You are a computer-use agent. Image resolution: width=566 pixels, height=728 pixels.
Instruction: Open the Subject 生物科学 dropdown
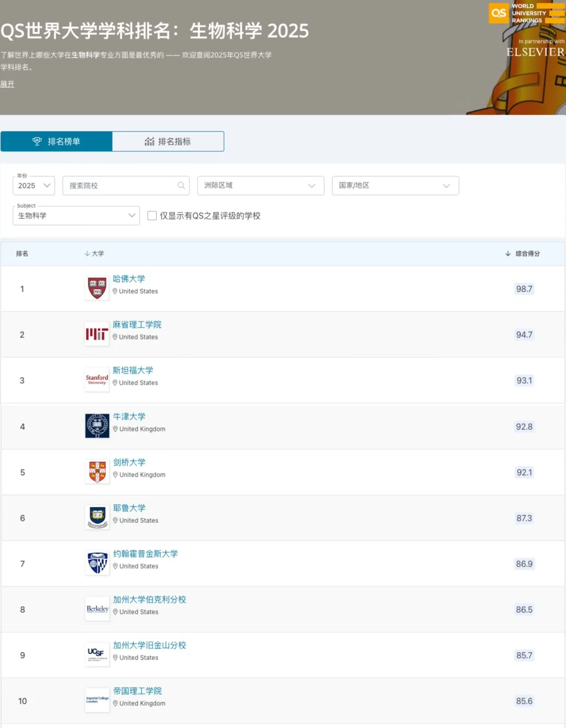76,215
